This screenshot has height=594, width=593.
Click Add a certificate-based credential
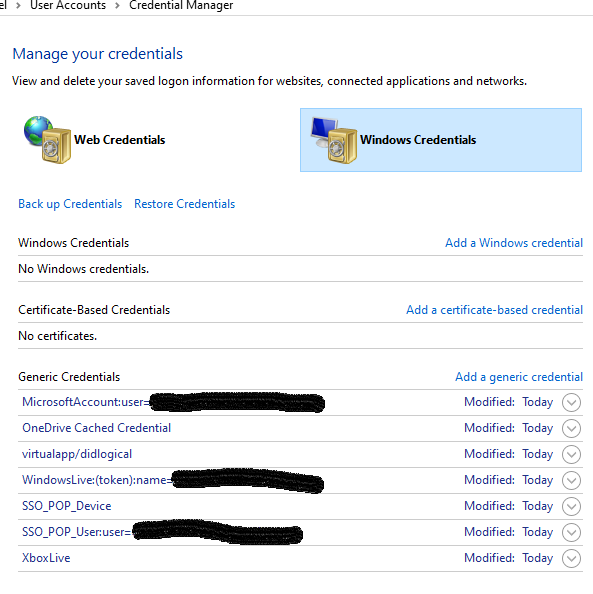[494, 310]
